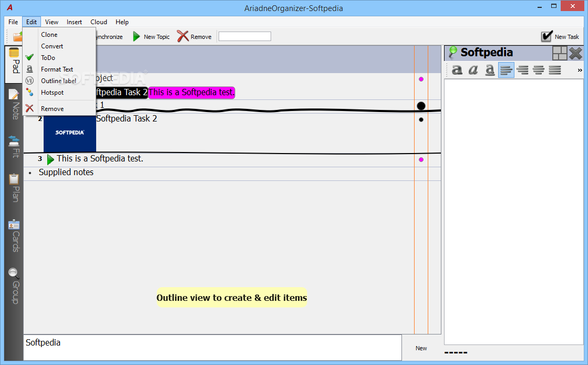This screenshot has width=588, height=365.
Task: Open the View menu
Action: pos(51,22)
